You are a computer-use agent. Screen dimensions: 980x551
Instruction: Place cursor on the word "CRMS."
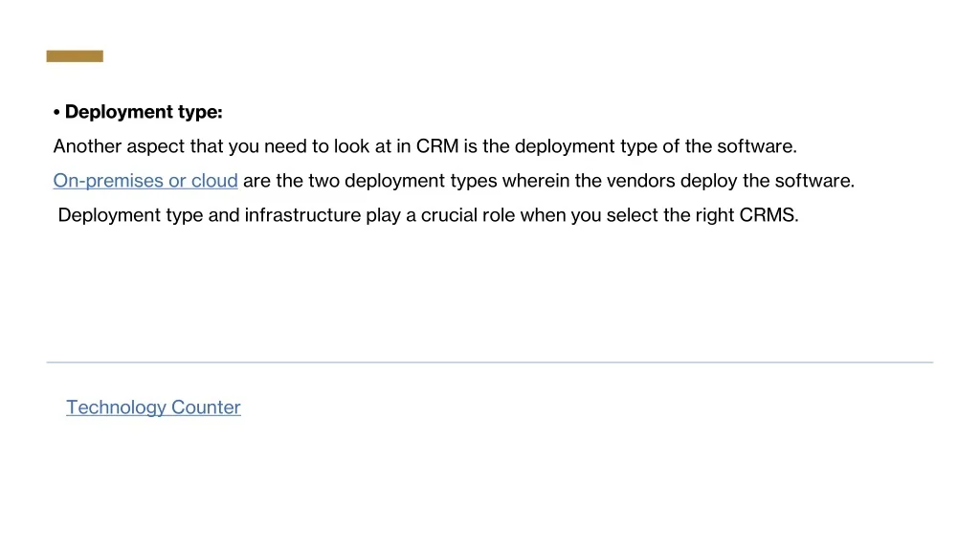coord(768,215)
